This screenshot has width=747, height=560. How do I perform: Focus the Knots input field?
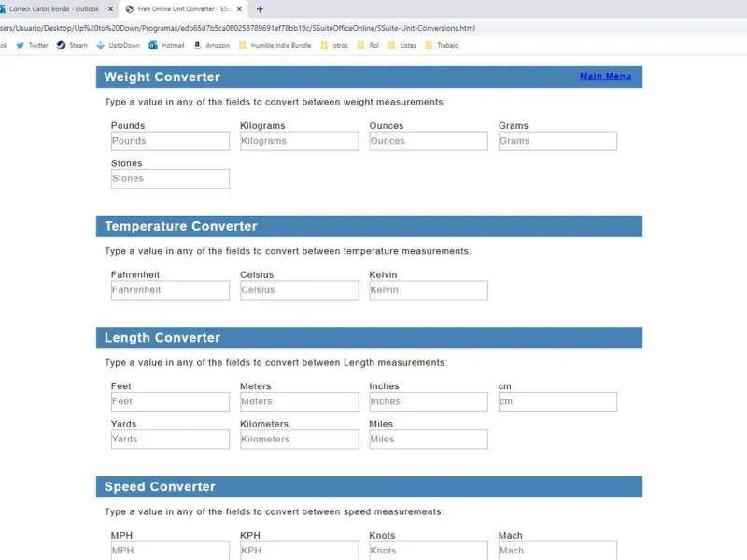click(429, 551)
